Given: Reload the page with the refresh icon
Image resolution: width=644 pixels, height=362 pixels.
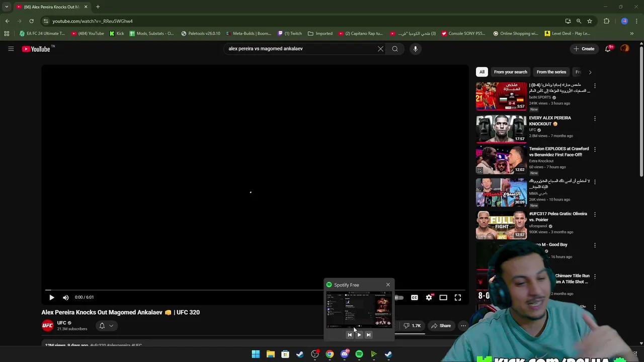Looking at the screenshot, I should 31,21.
